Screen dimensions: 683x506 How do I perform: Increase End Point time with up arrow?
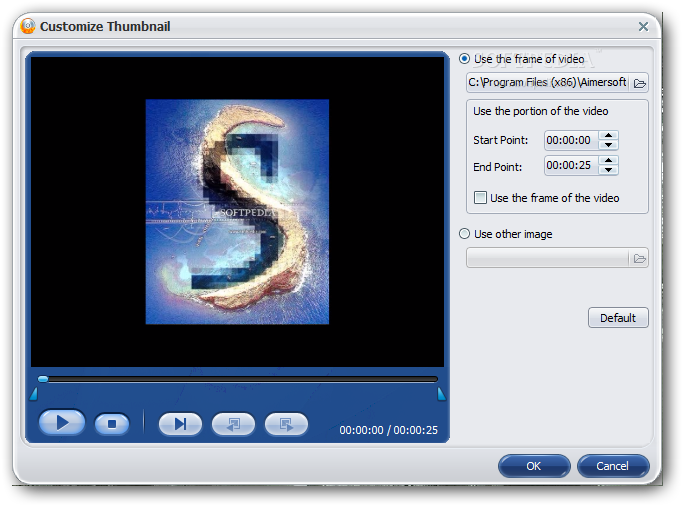[609, 161]
